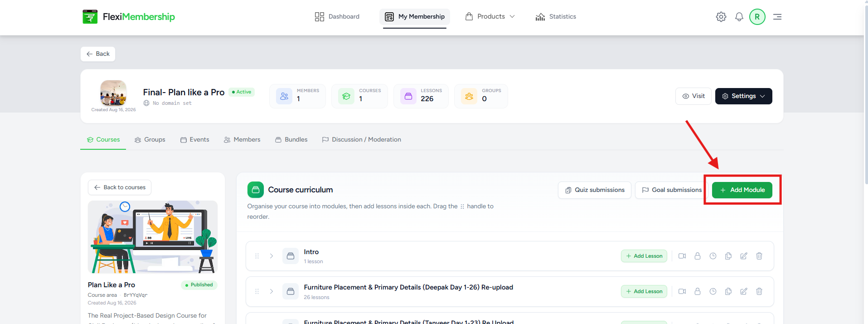Click the Visit button
The height and width of the screenshot is (324, 868).
tap(693, 96)
